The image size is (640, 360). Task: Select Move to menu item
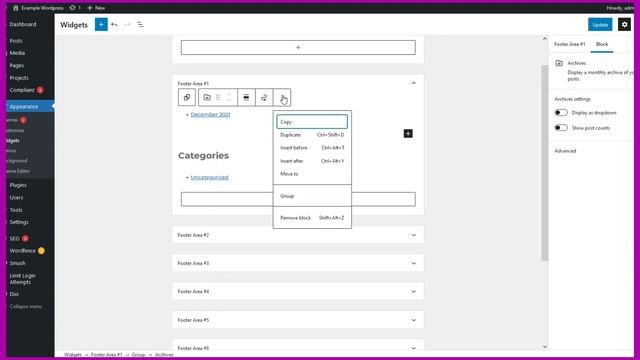312,174
